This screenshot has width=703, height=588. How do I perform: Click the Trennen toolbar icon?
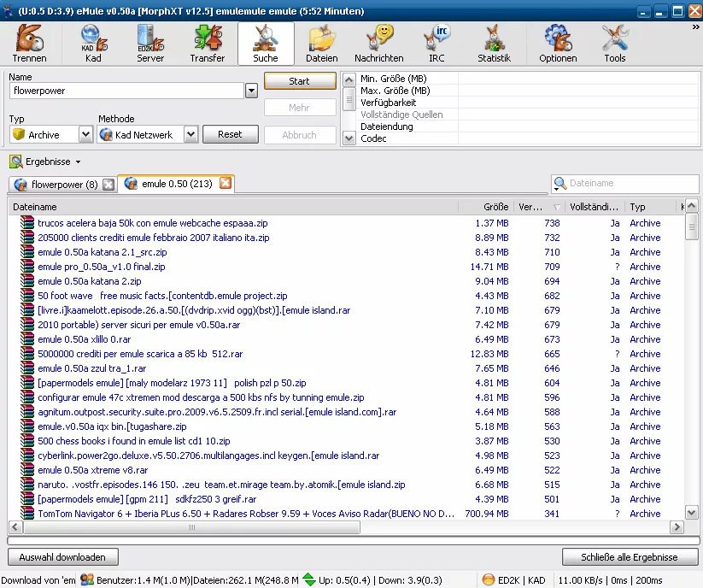(x=30, y=44)
